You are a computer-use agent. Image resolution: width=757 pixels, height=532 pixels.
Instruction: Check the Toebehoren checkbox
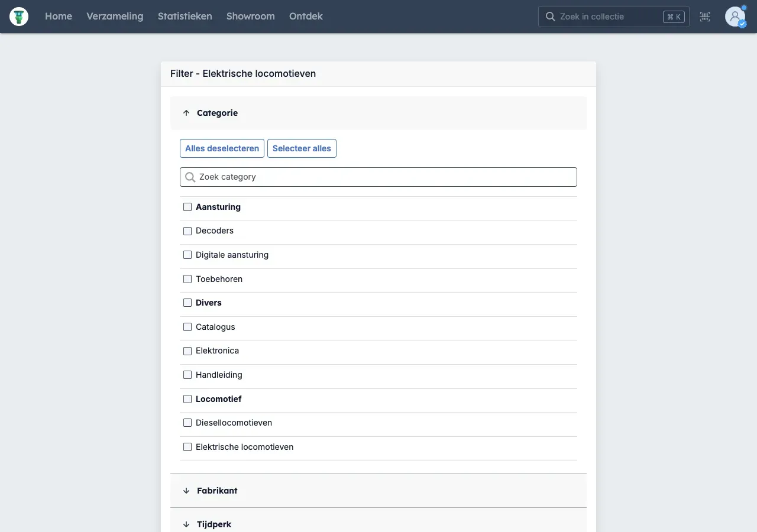[x=187, y=279]
